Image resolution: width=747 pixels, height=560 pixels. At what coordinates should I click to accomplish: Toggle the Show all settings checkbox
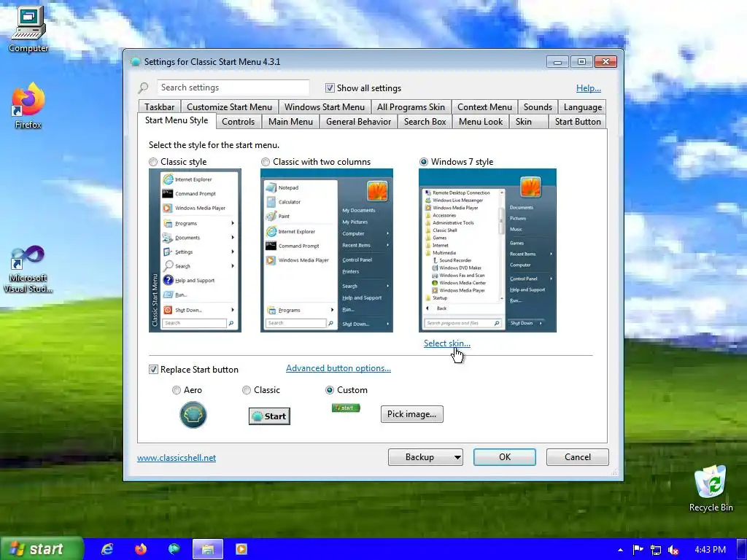(x=330, y=87)
